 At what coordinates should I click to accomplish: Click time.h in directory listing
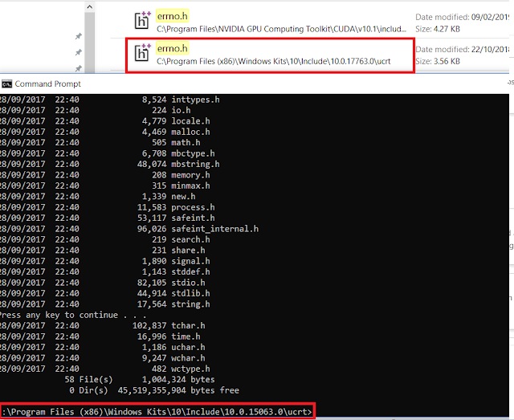pyautogui.click(x=186, y=336)
